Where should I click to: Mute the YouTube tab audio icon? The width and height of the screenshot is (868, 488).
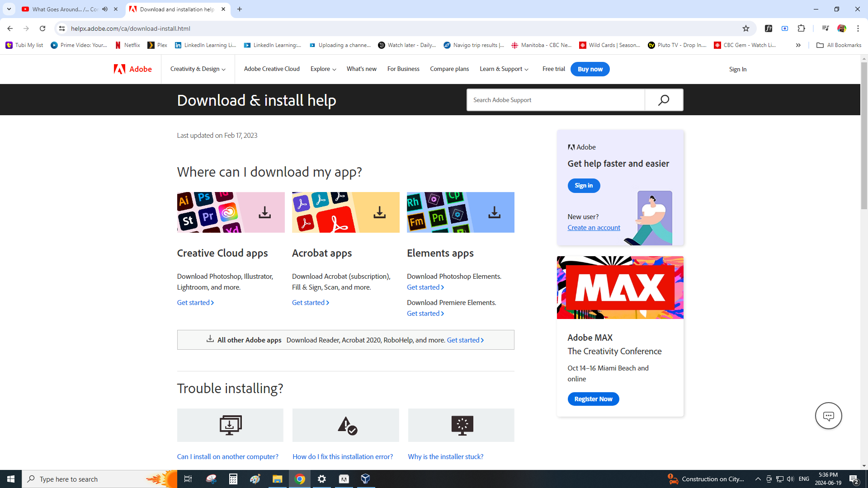point(105,9)
